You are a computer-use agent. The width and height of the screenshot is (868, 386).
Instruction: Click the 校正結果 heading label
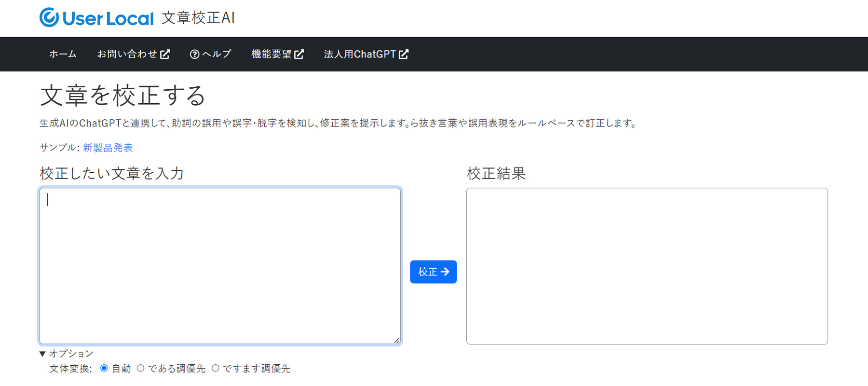(496, 173)
